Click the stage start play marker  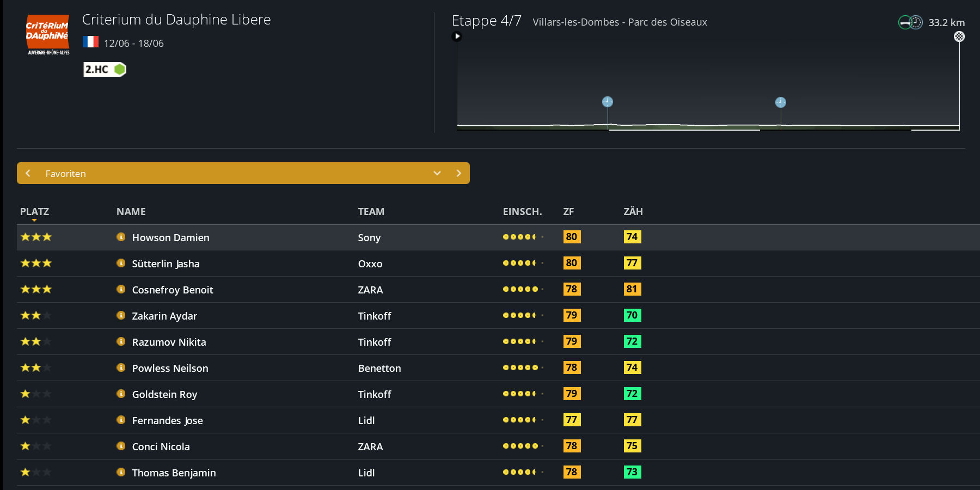click(x=457, y=36)
